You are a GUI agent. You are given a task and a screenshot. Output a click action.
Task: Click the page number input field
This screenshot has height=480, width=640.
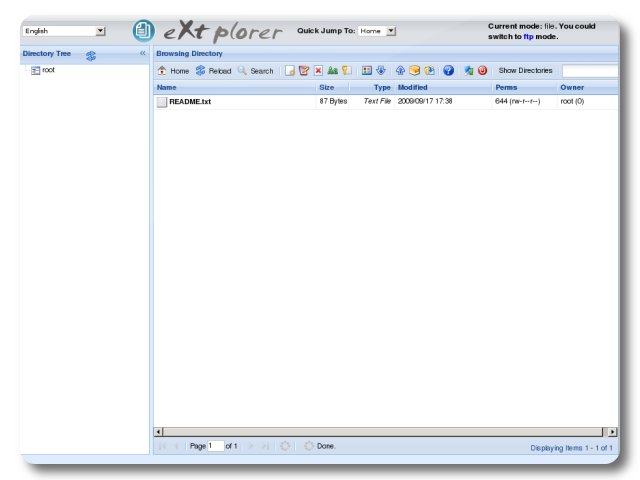coord(215,446)
